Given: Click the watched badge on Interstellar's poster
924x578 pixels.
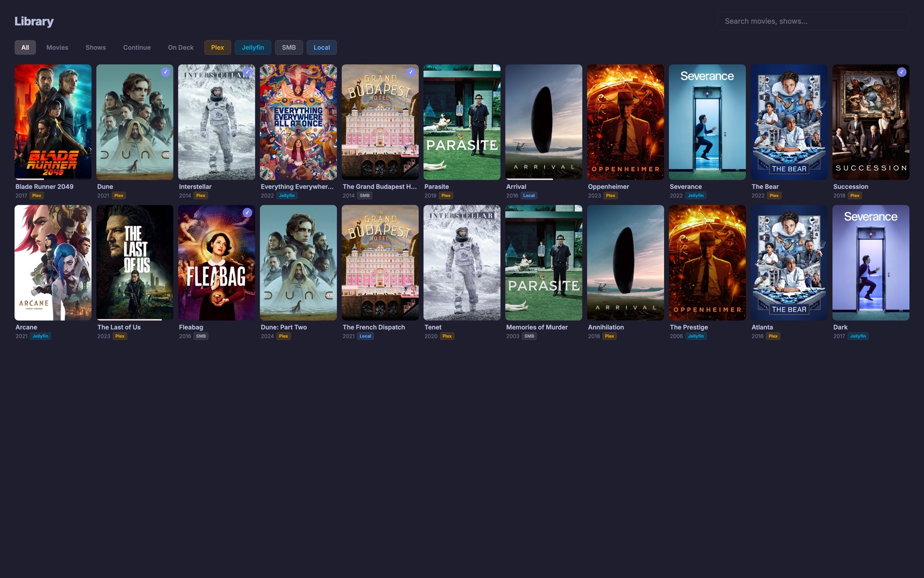Looking at the screenshot, I should click(x=247, y=72).
